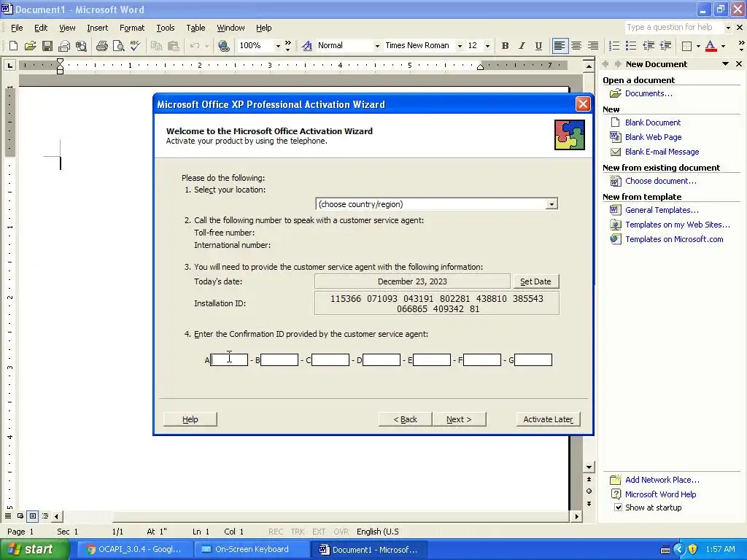Click the Paste toolbar icon
This screenshot has height=560, width=747.
click(174, 46)
